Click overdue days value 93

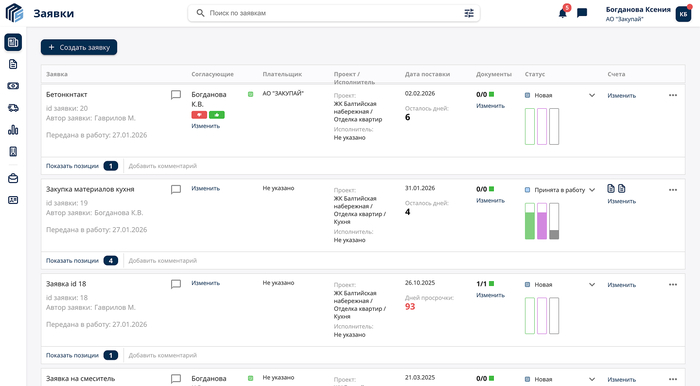[410, 307]
